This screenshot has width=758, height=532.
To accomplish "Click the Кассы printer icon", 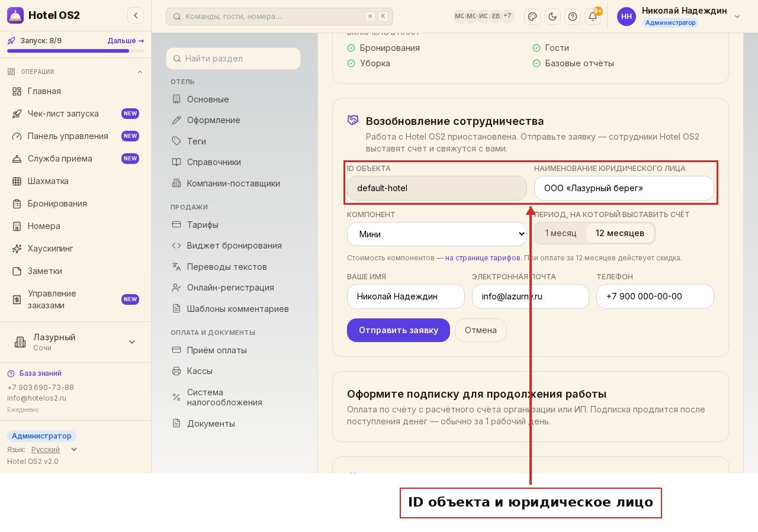I will [x=176, y=371].
